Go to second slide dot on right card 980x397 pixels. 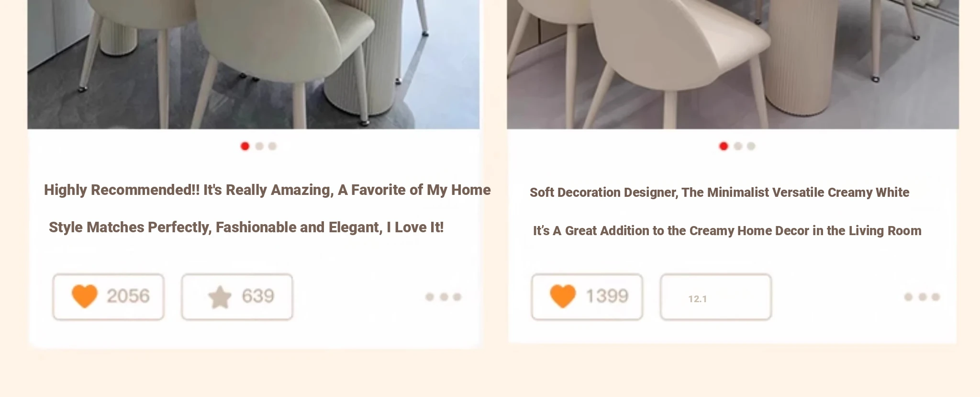click(x=738, y=146)
